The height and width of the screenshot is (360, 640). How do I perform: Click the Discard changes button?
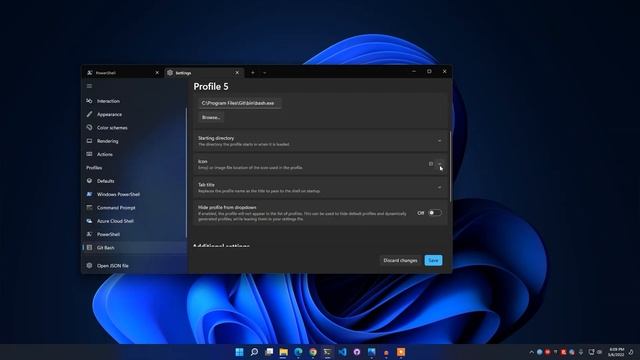point(400,260)
